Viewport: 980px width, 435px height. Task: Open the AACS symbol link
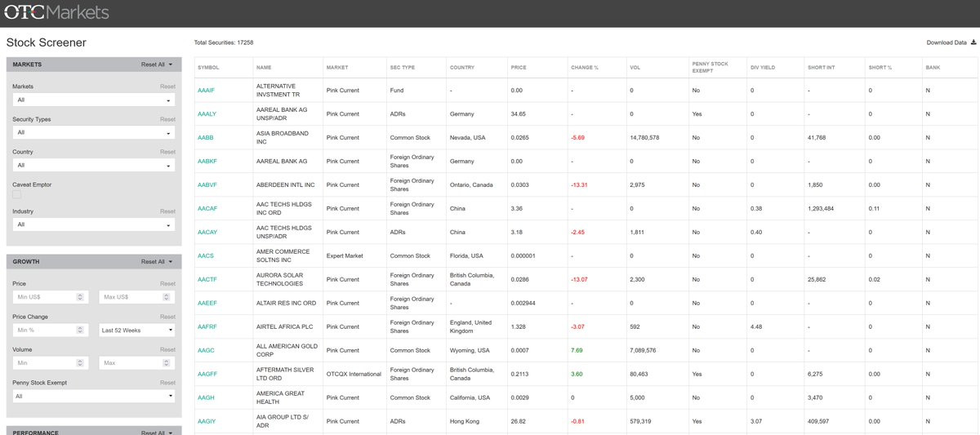[206, 256]
